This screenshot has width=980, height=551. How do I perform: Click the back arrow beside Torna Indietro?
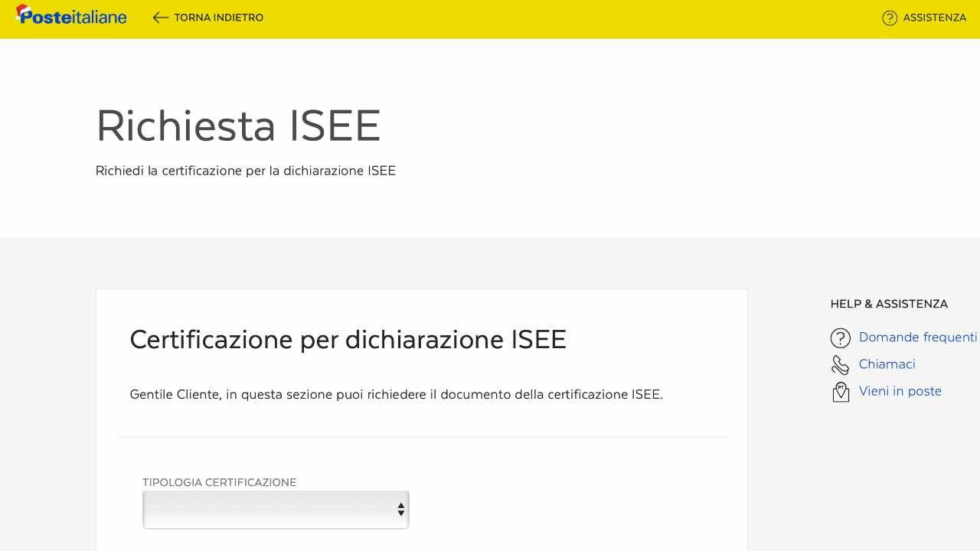click(x=160, y=17)
